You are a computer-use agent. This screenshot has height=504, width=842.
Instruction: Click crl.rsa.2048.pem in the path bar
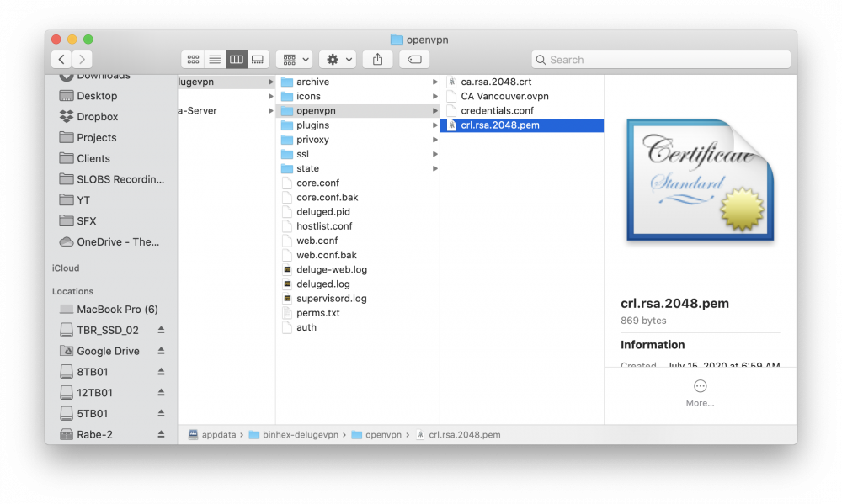[x=459, y=435]
